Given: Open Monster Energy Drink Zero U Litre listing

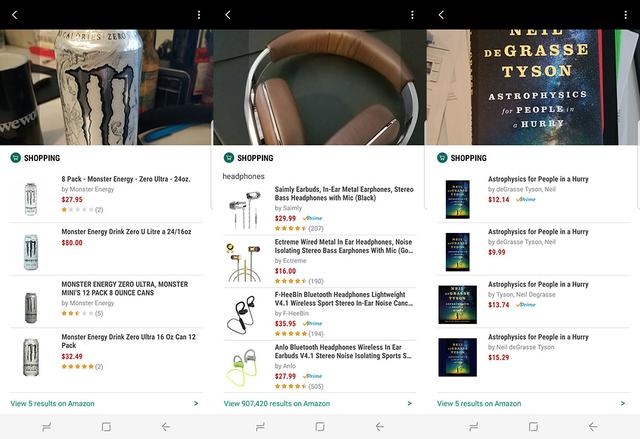Looking at the screenshot, I should (x=107, y=249).
